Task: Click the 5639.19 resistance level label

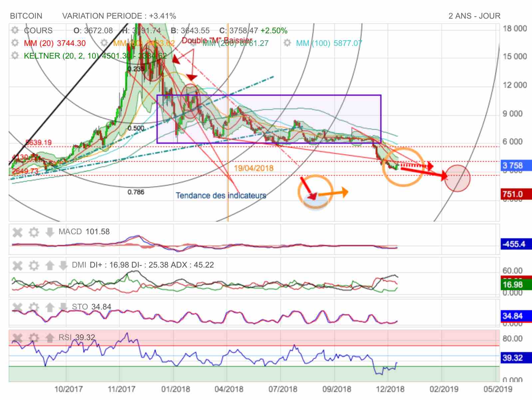Action: click(x=39, y=143)
